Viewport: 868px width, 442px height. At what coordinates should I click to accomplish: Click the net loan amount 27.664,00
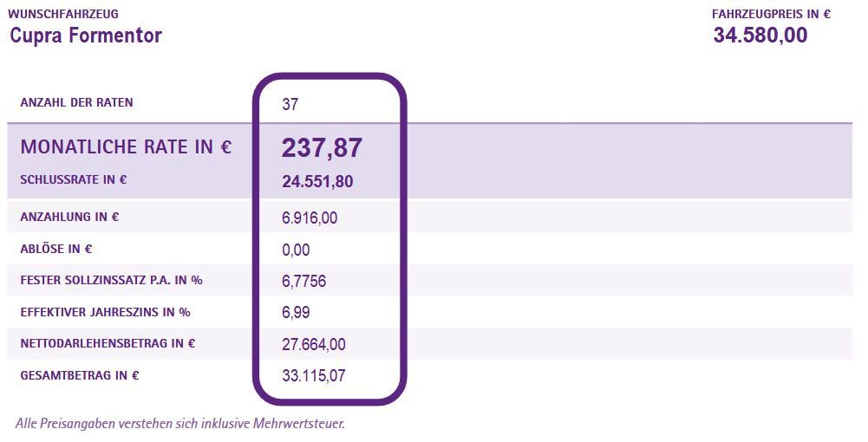click(x=313, y=344)
